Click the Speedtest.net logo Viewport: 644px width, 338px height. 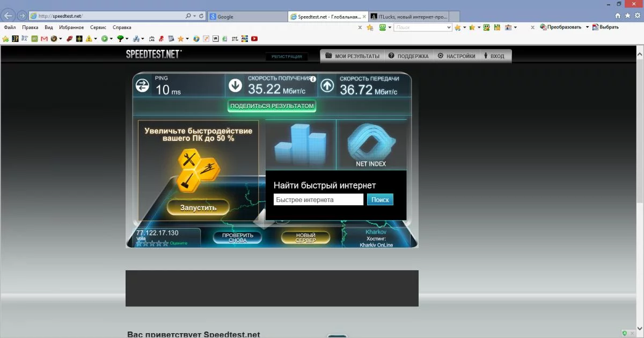153,54
